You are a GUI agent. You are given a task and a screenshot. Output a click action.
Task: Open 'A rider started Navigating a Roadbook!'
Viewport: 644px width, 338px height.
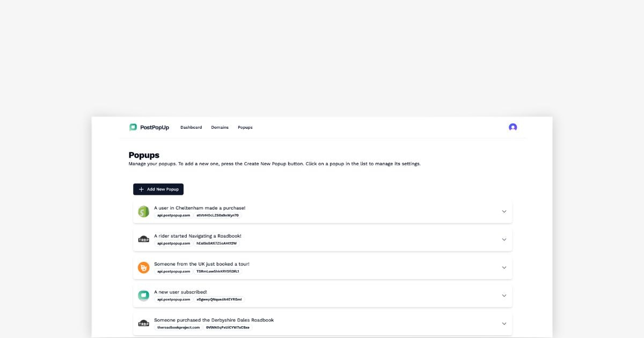197,236
